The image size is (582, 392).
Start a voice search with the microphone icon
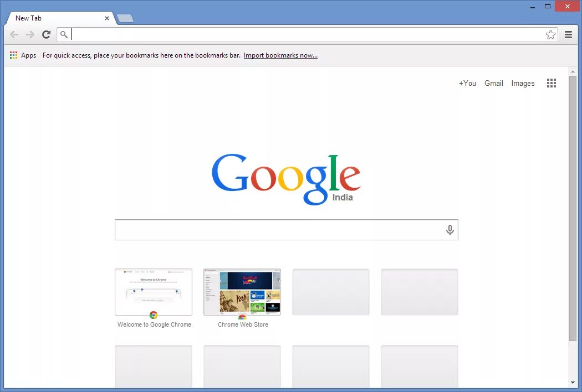[x=450, y=229]
